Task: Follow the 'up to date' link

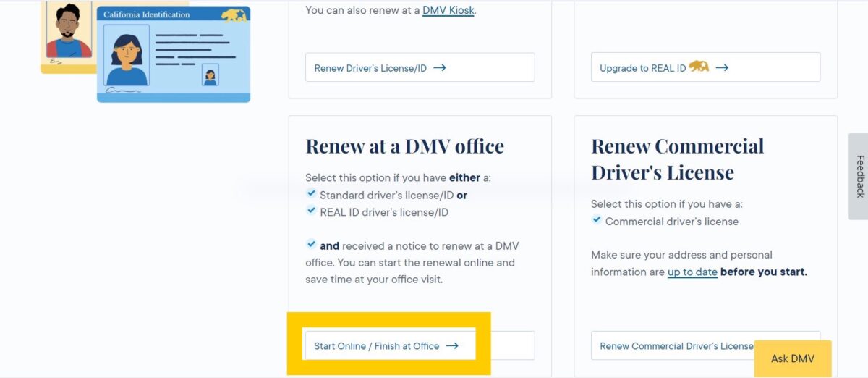Action: click(x=692, y=272)
